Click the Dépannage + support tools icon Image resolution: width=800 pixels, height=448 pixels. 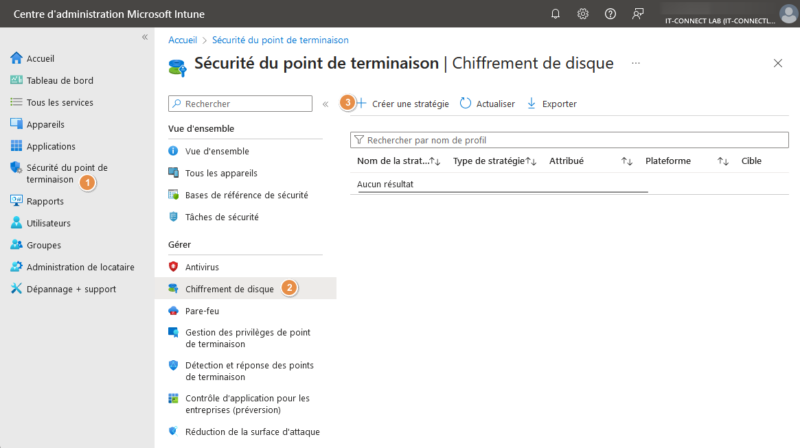(x=16, y=288)
